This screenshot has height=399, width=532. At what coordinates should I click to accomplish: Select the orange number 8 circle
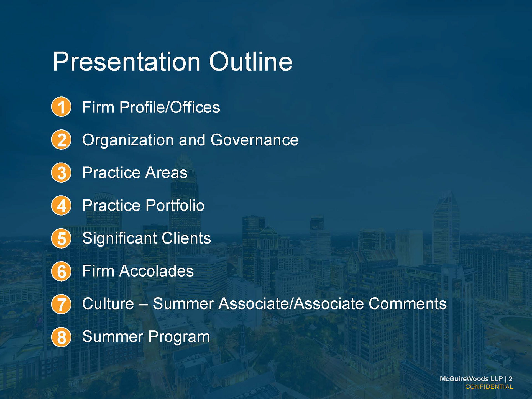pos(61,337)
